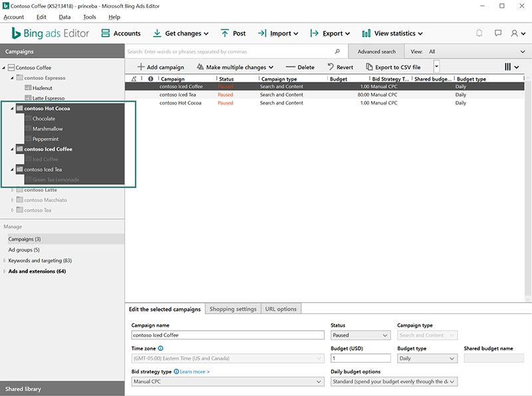Switch to URL options tab

281,309
